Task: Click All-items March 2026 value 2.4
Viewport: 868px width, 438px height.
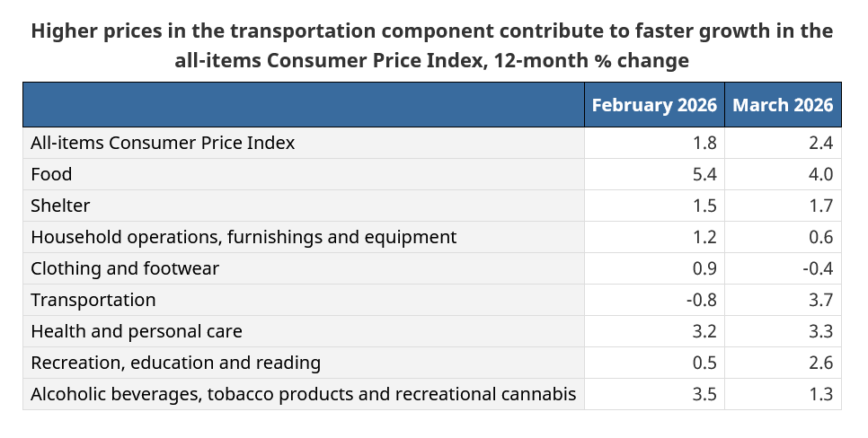Action: pos(820,143)
